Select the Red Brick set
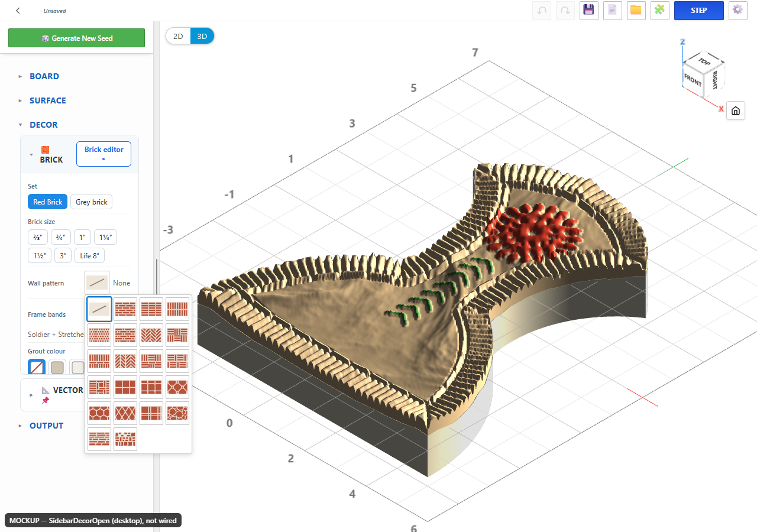 [47, 202]
